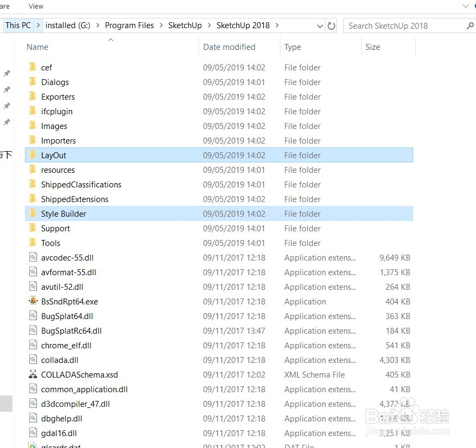
Task: Click the gdal16.dll file icon
Action: [33, 432]
